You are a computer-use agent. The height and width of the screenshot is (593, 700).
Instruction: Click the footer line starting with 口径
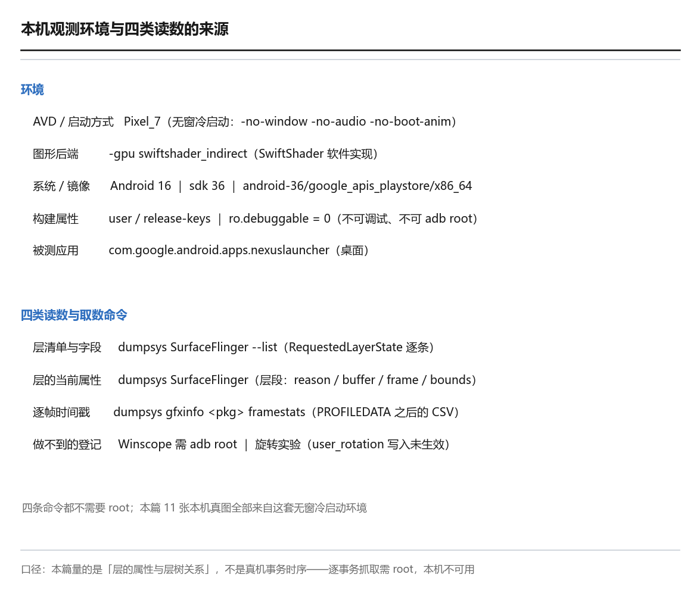coord(248,569)
